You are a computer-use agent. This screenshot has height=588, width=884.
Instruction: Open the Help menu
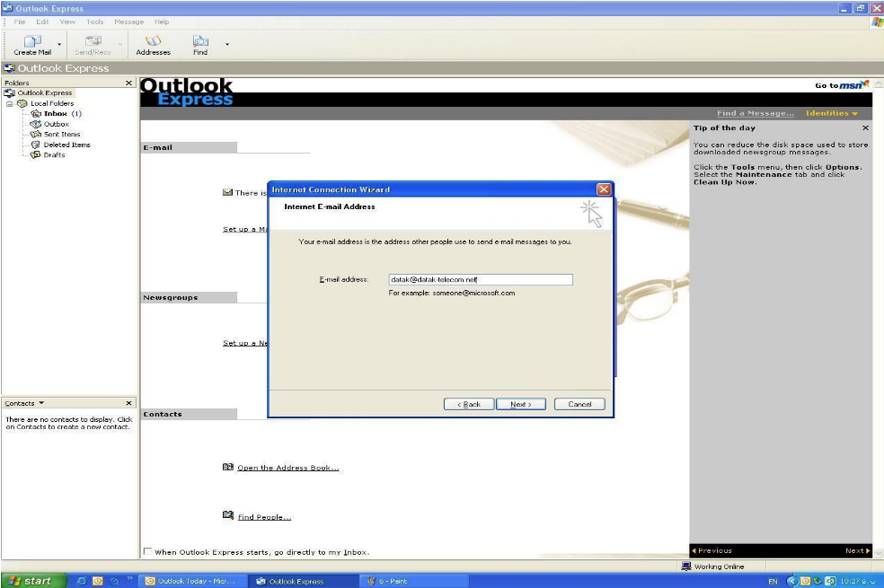pos(162,22)
